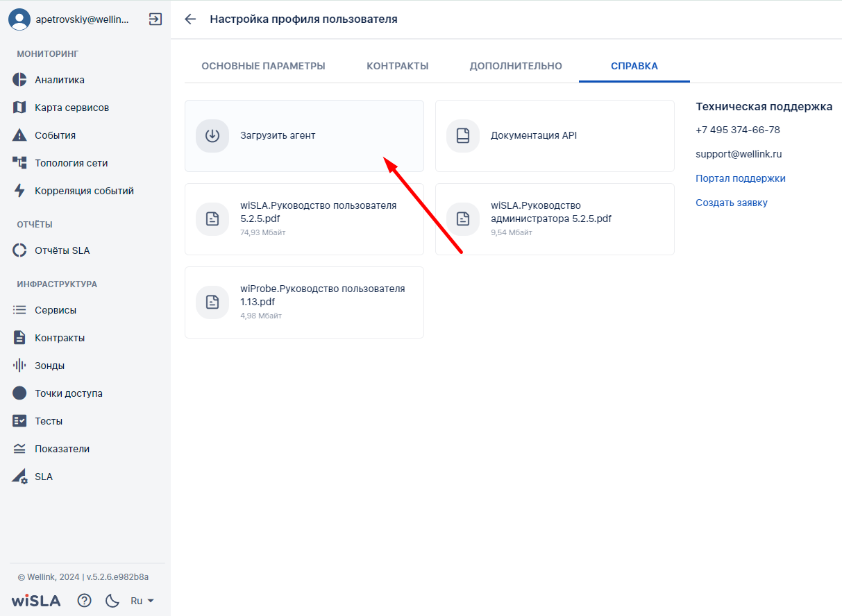Viewport: 842px width, 616px height.
Task: Click the Загрузить агент card
Action: coord(304,136)
